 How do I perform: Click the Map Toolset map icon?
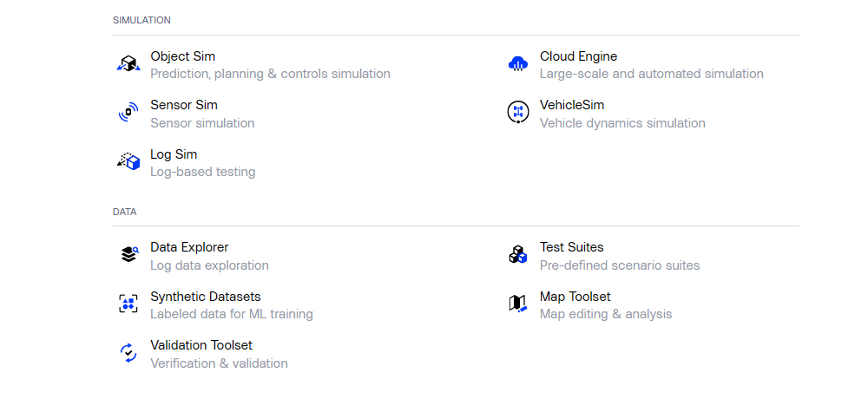click(517, 304)
